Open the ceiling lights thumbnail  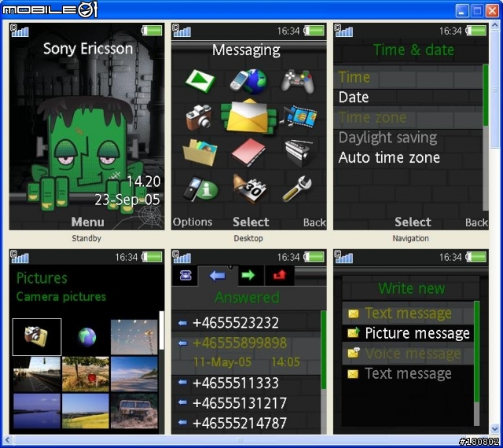point(134,337)
